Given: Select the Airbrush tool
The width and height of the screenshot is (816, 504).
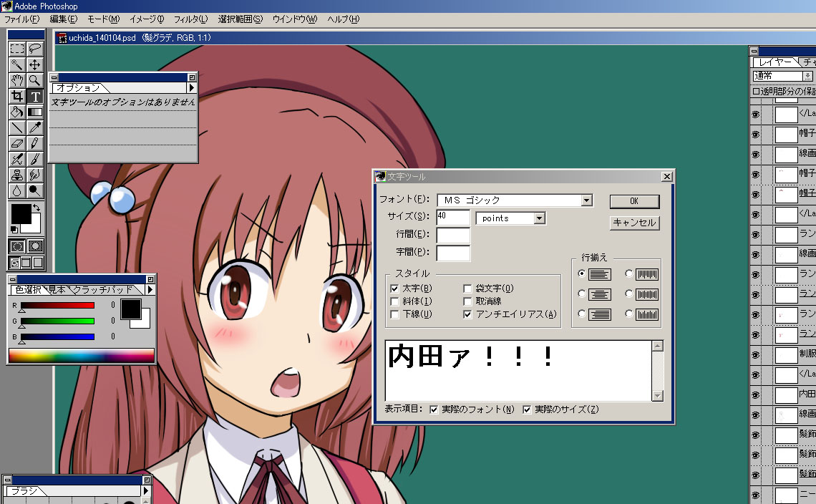Looking at the screenshot, I should pyautogui.click(x=17, y=159).
